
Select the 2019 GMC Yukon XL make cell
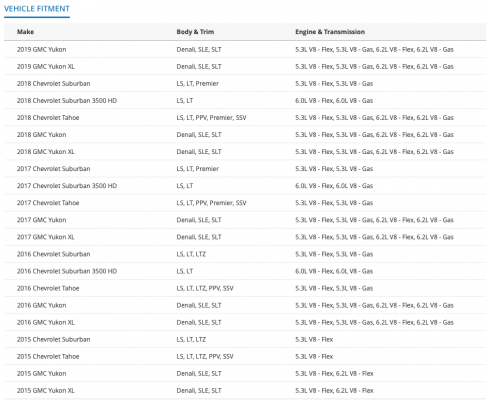coord(46,67)
